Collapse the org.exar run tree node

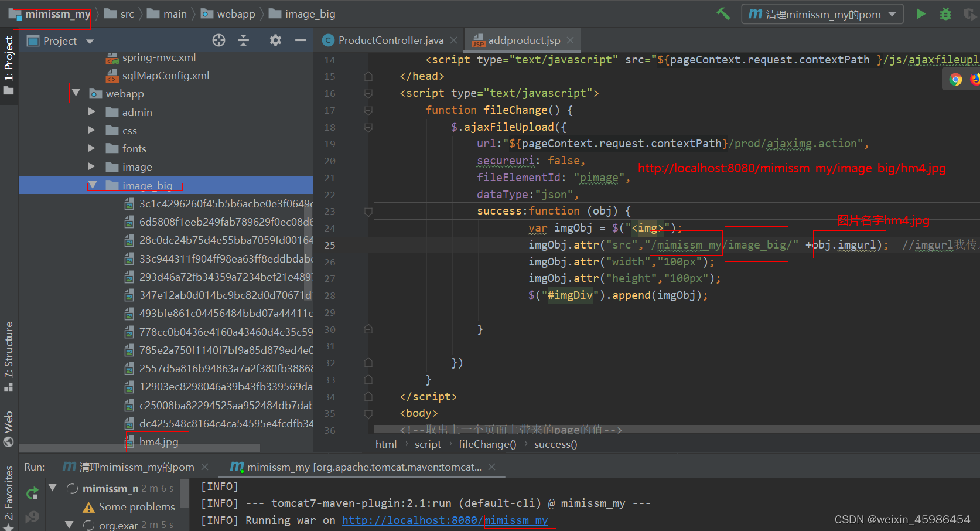pos(69,525)
